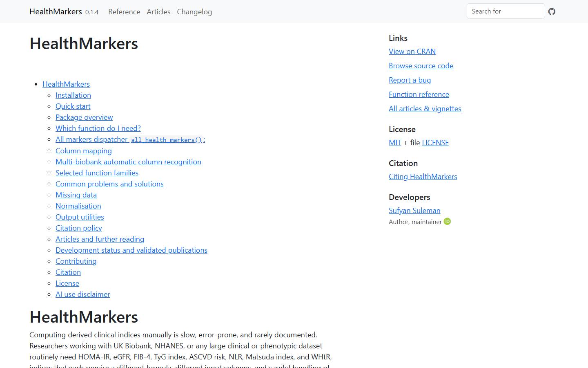The height and width of the screenshot is (368, 588).
Task: Jump to the License contents entry
Action: point(67,283)
